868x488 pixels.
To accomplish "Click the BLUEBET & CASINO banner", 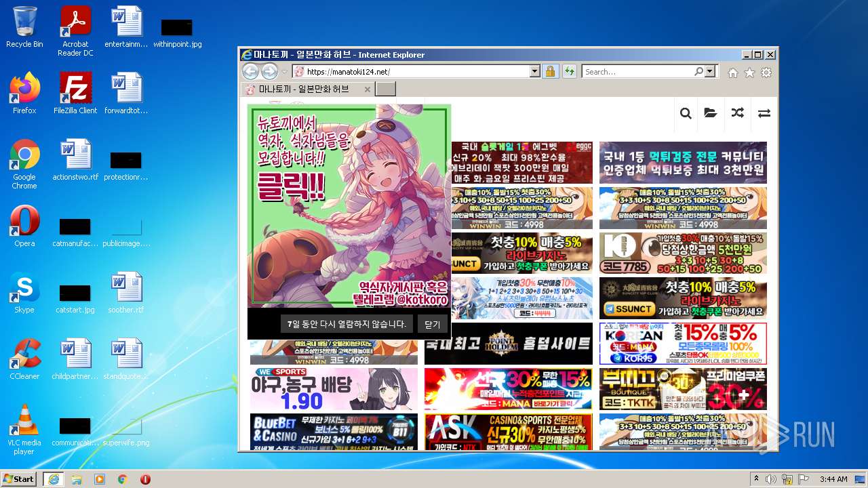I will pos(334,432).
